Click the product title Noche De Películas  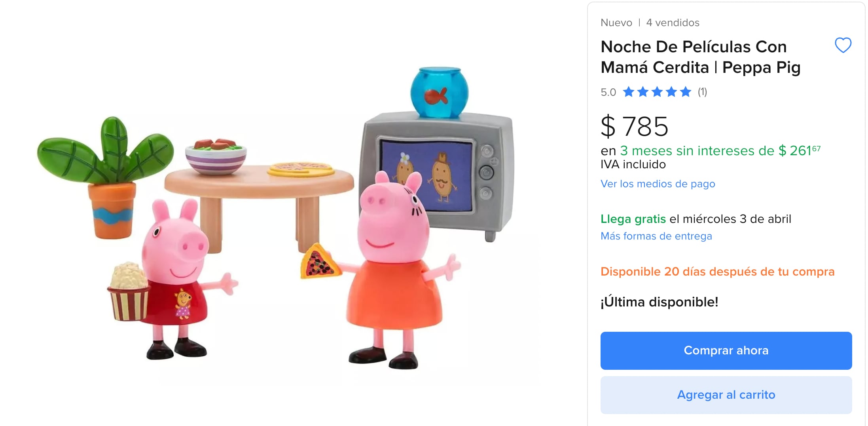click(700, 57)
